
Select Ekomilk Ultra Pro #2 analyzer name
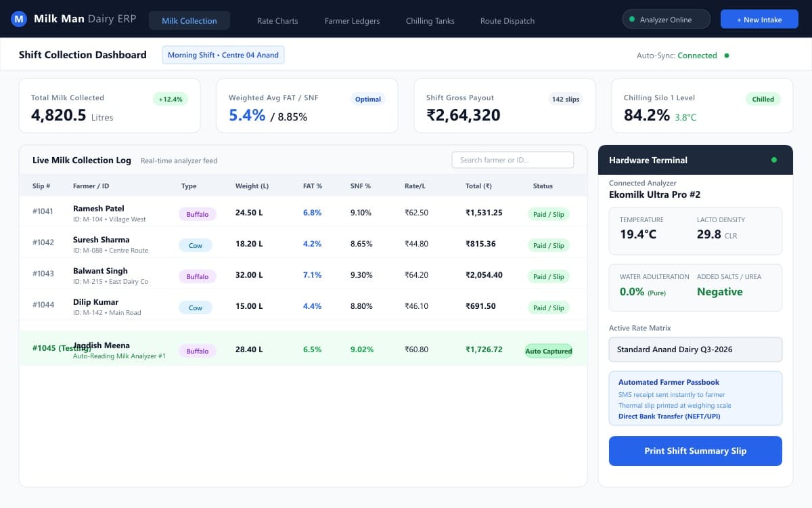(x=654, y=194)
